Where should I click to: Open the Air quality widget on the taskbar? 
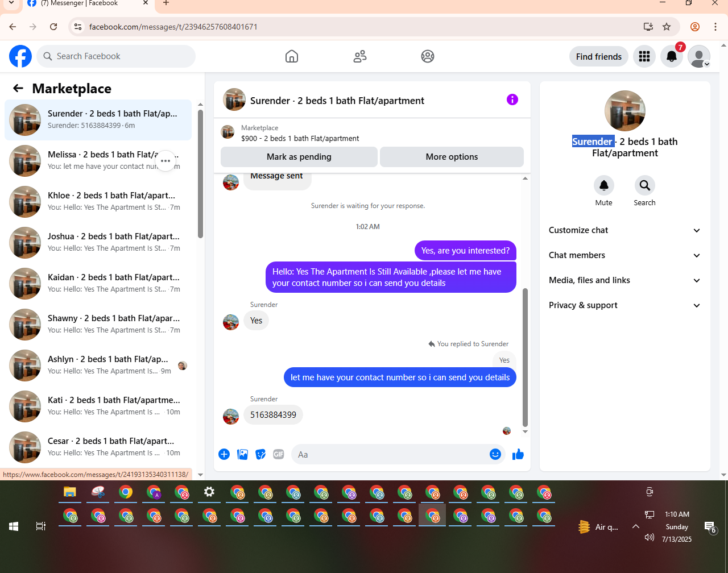(x=598, y=527)
